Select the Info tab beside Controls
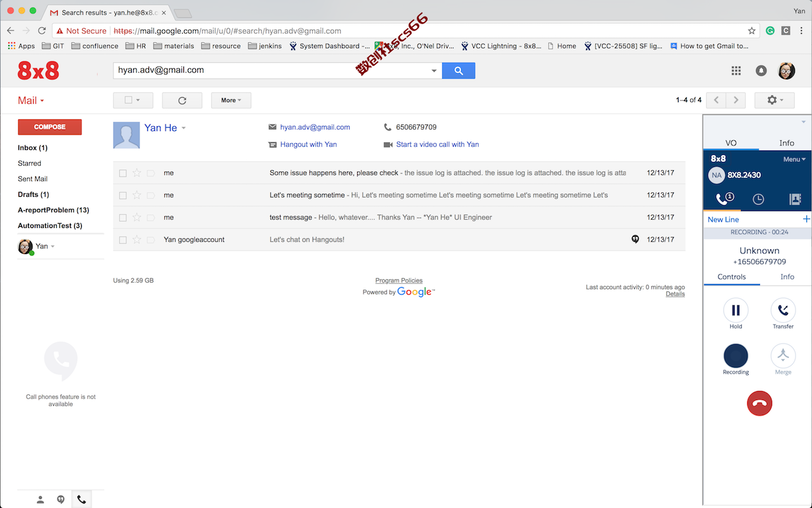Image resolution: width=812 pixels, height=508 pixels. 787,277
